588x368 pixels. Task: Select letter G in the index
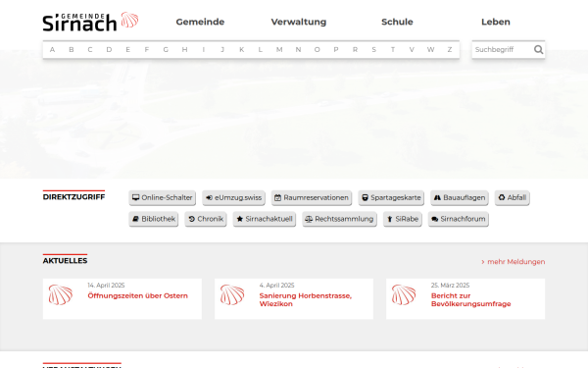[x=166, y=50]
